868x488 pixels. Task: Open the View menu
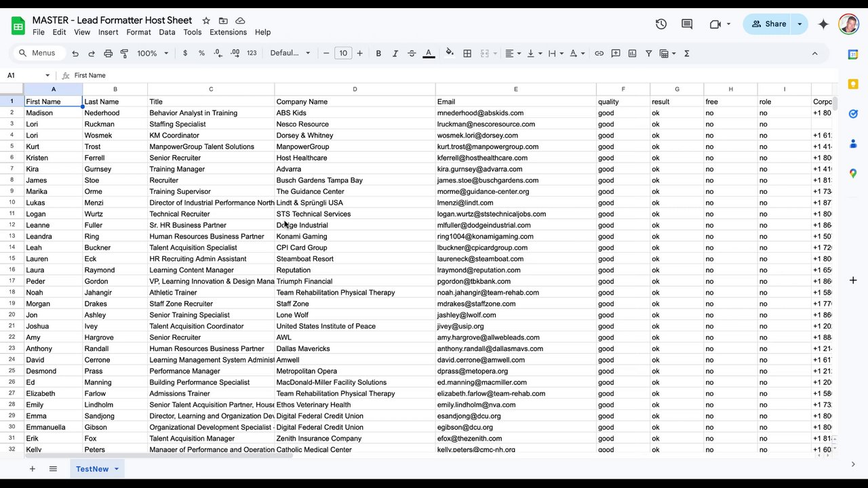tap(82, 32)
